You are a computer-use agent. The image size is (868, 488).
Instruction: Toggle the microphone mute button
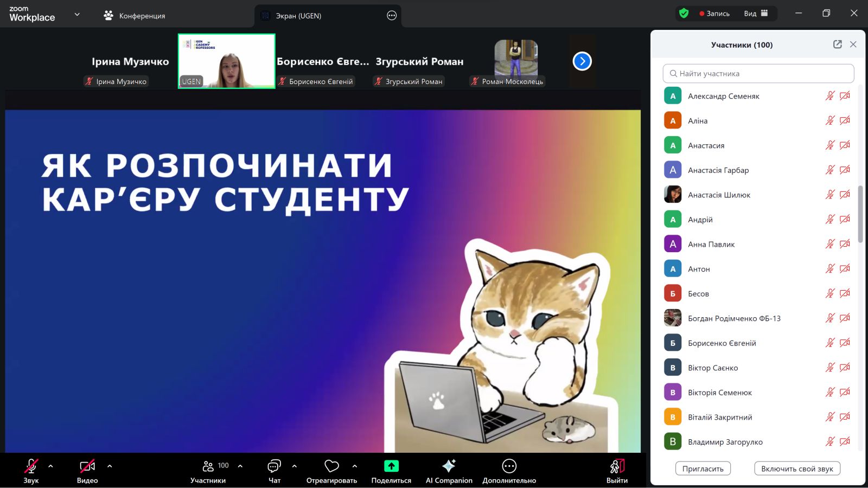pyautogui.click(x=31, y=467)
